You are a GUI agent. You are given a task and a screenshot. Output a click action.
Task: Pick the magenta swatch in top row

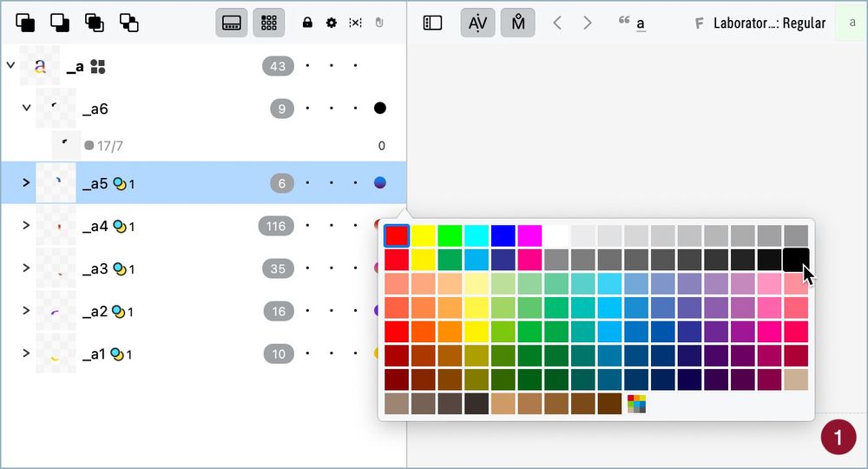coord(529,235)
